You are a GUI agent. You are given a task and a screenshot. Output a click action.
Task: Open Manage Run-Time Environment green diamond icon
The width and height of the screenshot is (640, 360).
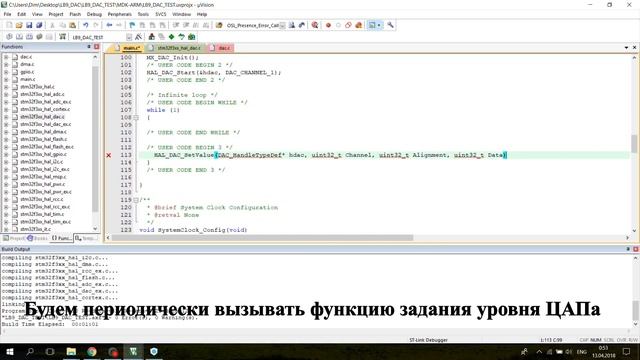tap(171, 37)
